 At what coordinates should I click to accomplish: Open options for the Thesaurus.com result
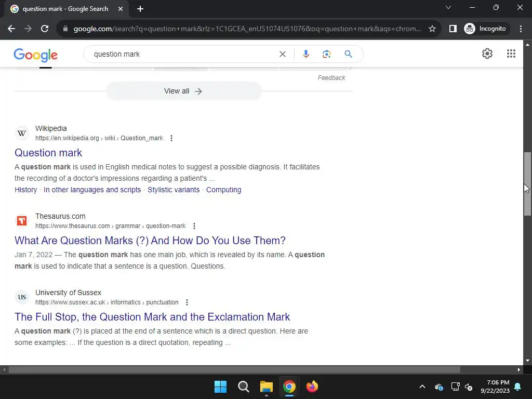click(194, 227)
